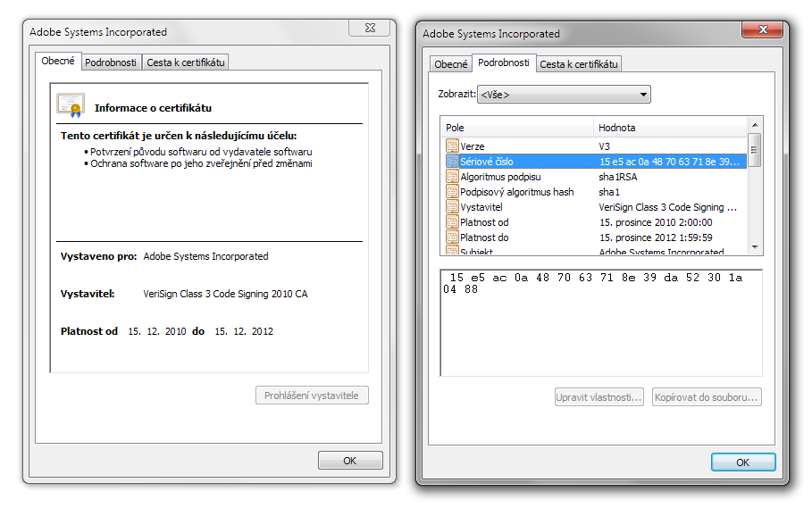Close the right certificate window with red X
This screenshot has height=508, width=812.
(763, 30)
